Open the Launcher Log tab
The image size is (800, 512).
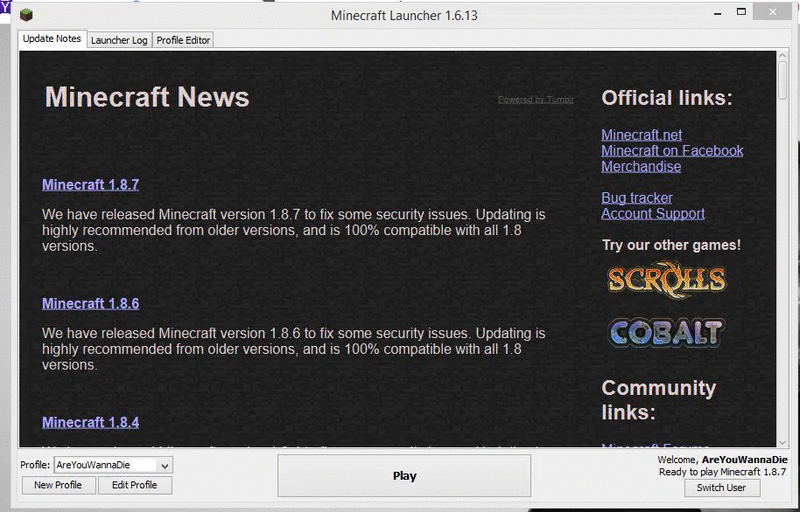click(119, 40)
